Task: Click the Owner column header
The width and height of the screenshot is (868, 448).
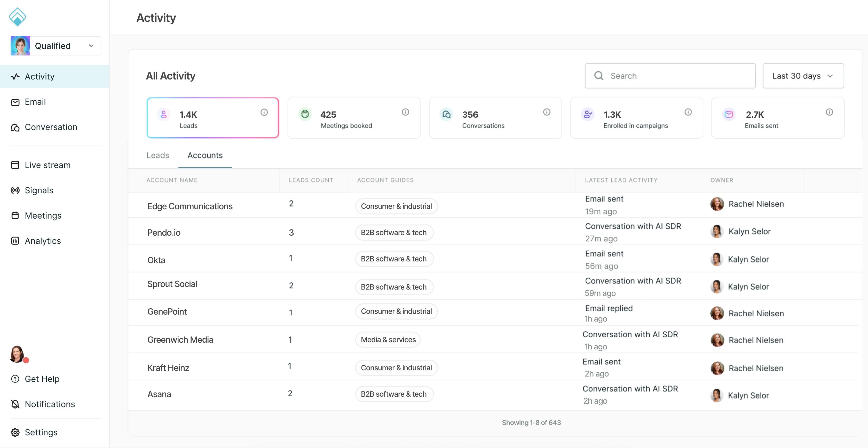Action: coord(722,180)
